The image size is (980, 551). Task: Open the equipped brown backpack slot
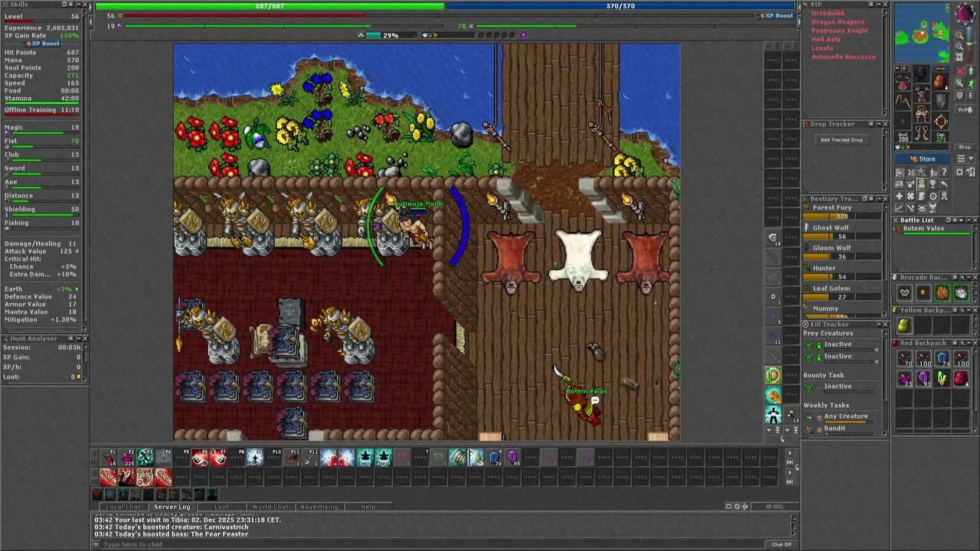(x=940, y=82)
